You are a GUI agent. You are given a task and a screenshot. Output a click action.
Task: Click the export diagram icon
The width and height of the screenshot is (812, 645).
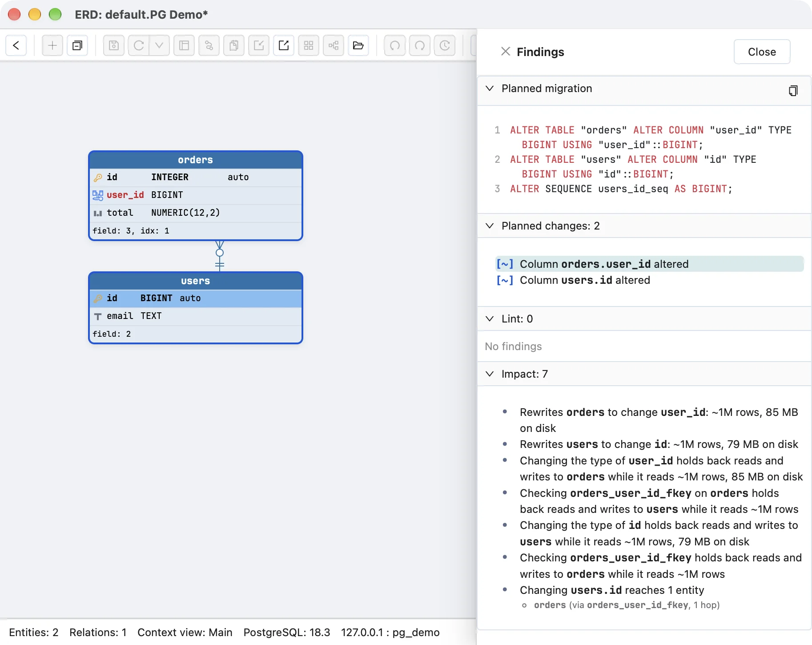pos(284,45)
